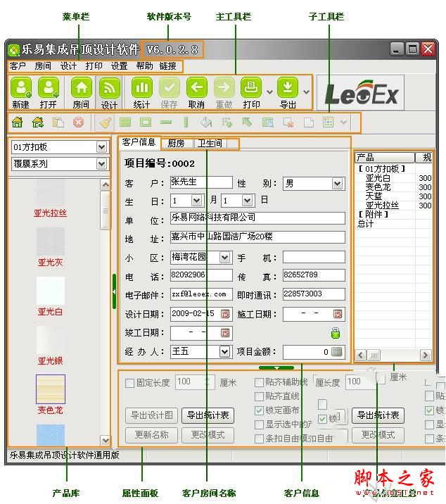Switch to the 厨房 tab
446x504 pixels.
[176, 144]
